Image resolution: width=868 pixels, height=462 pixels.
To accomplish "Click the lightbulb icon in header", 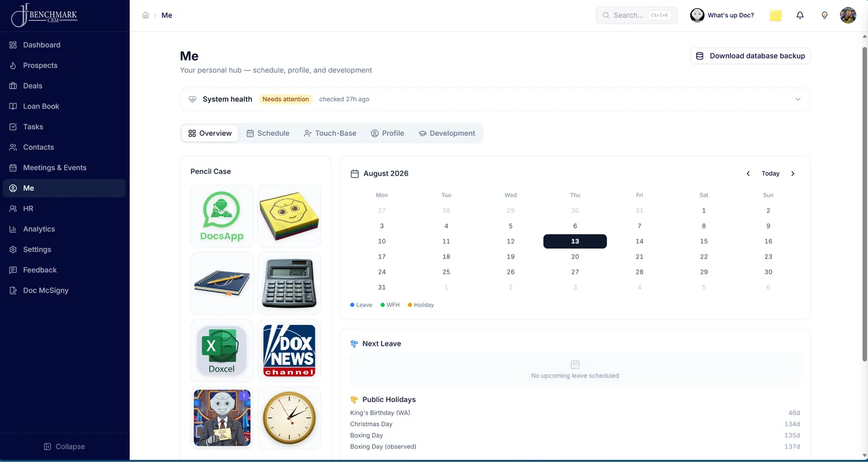I will pos(825,16).
